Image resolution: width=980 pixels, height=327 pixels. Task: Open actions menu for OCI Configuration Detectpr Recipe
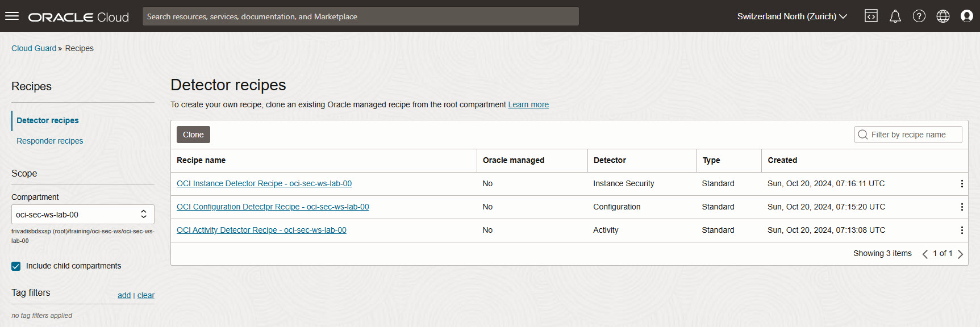point(962,207)
